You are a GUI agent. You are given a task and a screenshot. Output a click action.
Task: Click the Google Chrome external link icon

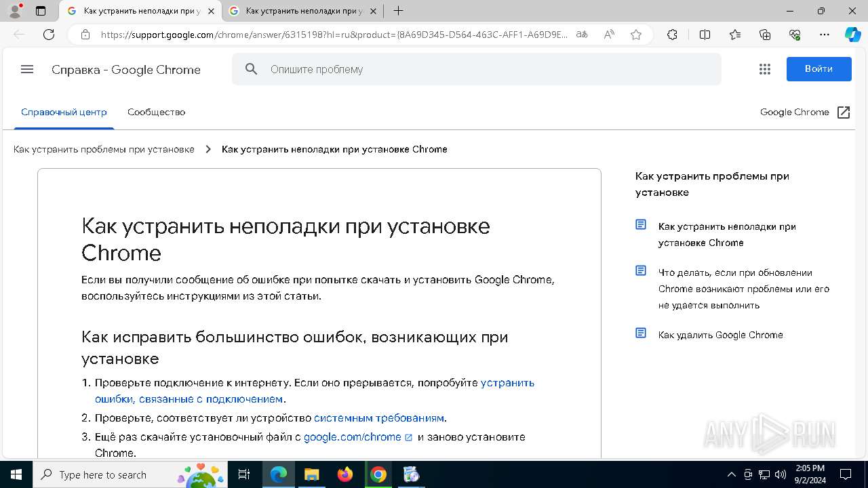click(x=844, y=113)
